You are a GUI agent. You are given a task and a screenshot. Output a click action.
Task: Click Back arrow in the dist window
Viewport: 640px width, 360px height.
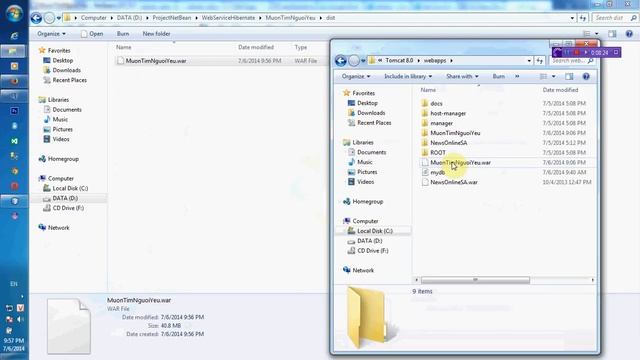tap(36, 18)
